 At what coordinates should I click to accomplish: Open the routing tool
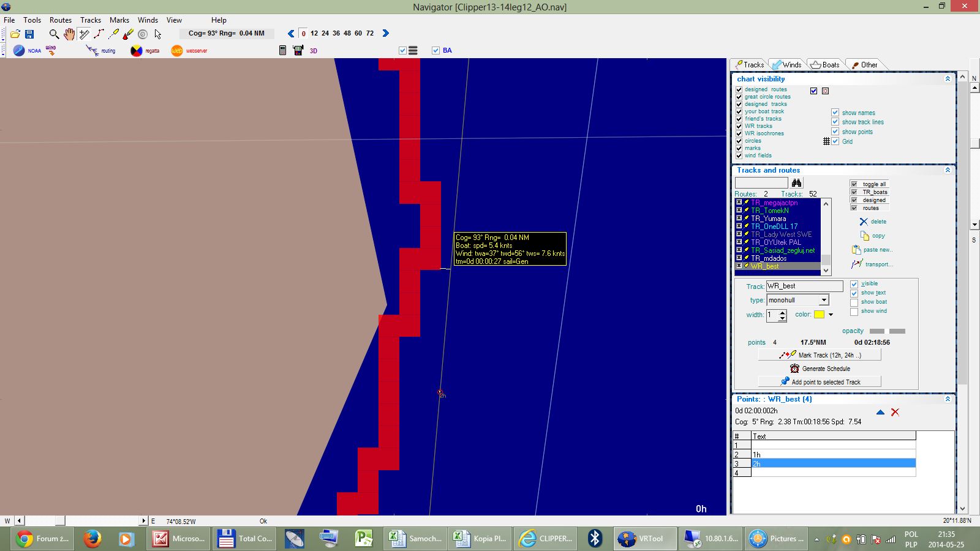tap(101, 50)
